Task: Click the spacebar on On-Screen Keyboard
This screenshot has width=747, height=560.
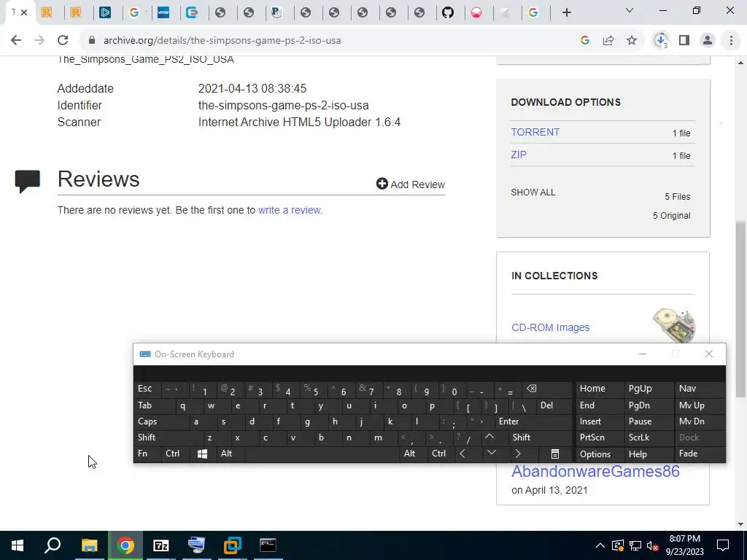Action: (x=322, y=454)
